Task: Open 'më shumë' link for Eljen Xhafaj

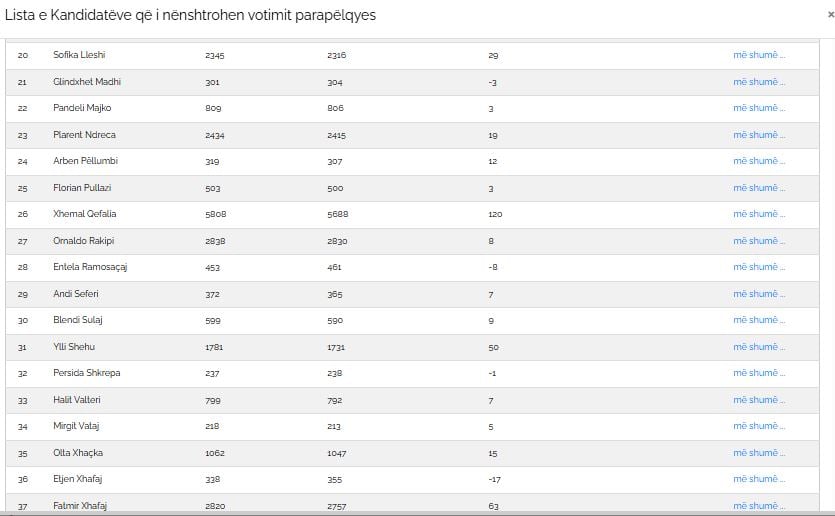Action: pyautogui.click(x=759, y=479)
